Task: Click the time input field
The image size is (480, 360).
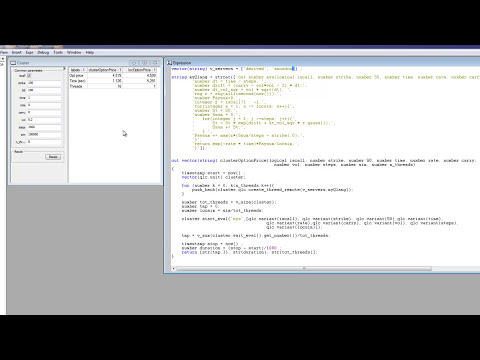Action: [44, 98]
